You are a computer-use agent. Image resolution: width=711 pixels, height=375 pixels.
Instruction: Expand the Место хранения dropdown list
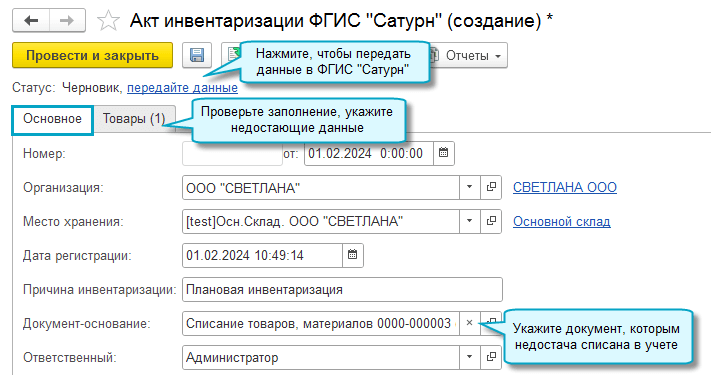tap(469, 221)
